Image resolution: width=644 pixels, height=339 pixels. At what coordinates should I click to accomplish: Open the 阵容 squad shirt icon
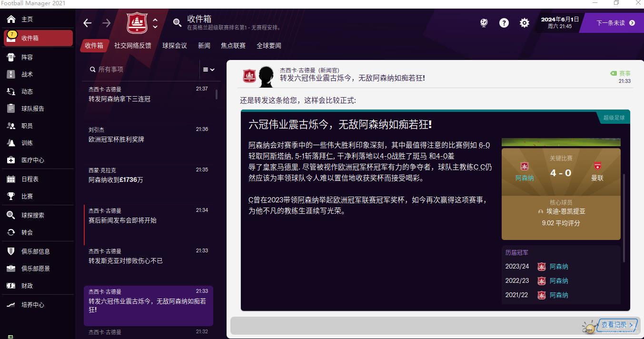coord(11,57)
